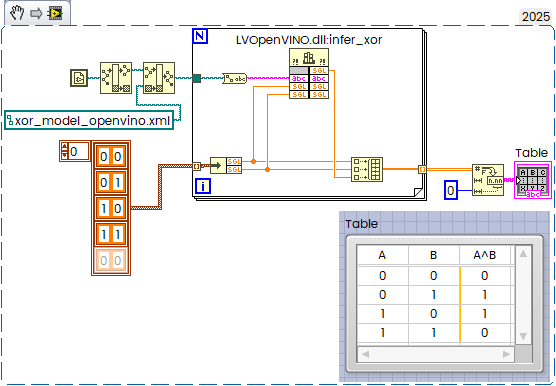Image resolution: width=556 pixels, height=386 pixels.
Task: Click up arrow of table vertical scrollbar
Action: click(x=523, y=254)
